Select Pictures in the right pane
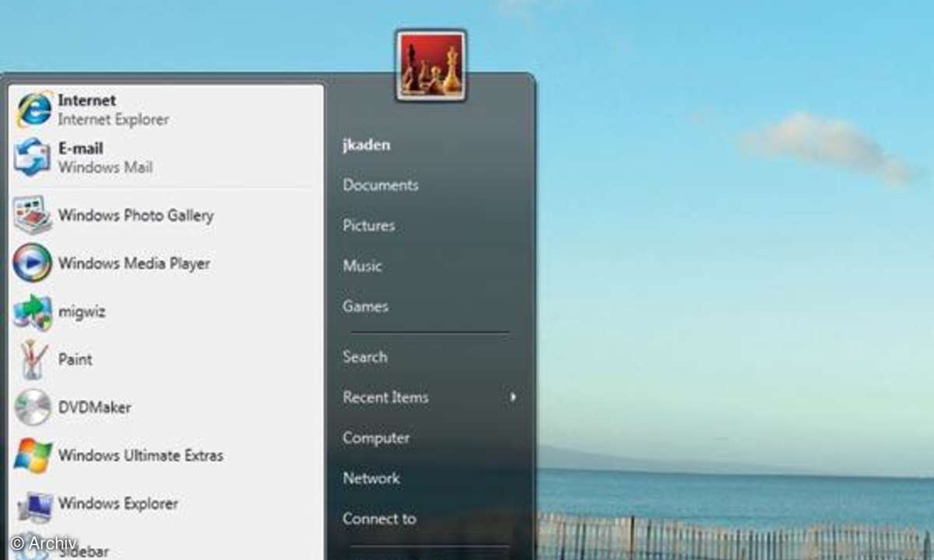The width and height of the screenshot is (934, 560). (369, 226)
